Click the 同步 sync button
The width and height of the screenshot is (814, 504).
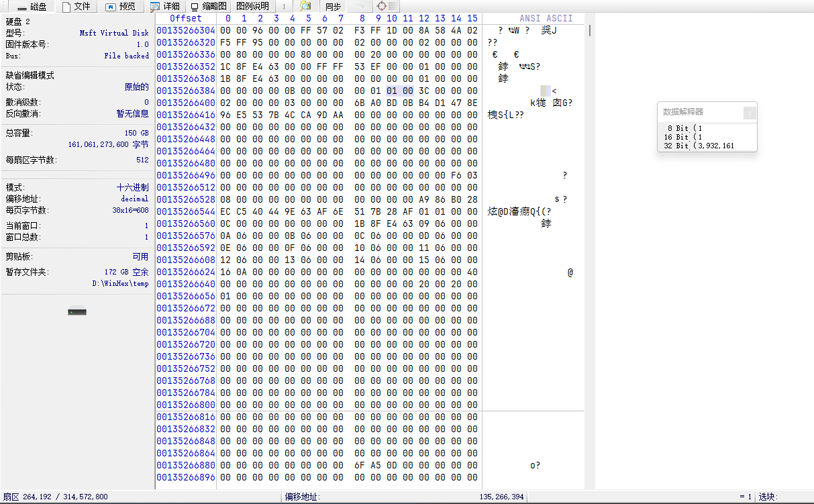(334, 7)
